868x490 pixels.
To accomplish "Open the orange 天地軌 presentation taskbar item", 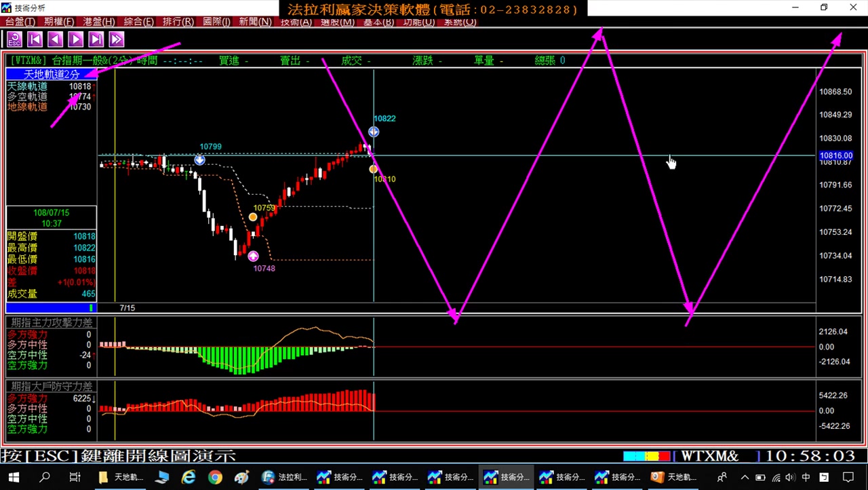I will tap(674, 478).
